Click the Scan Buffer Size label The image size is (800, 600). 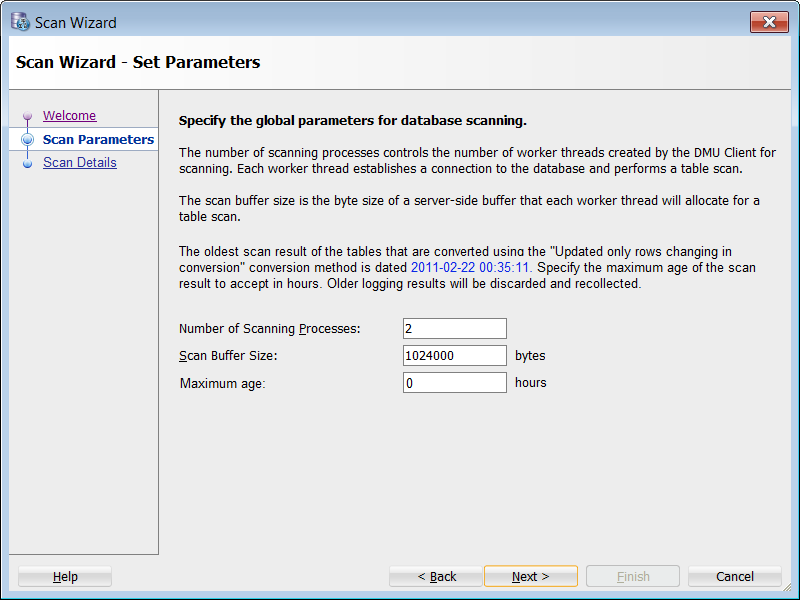point(227,356)
